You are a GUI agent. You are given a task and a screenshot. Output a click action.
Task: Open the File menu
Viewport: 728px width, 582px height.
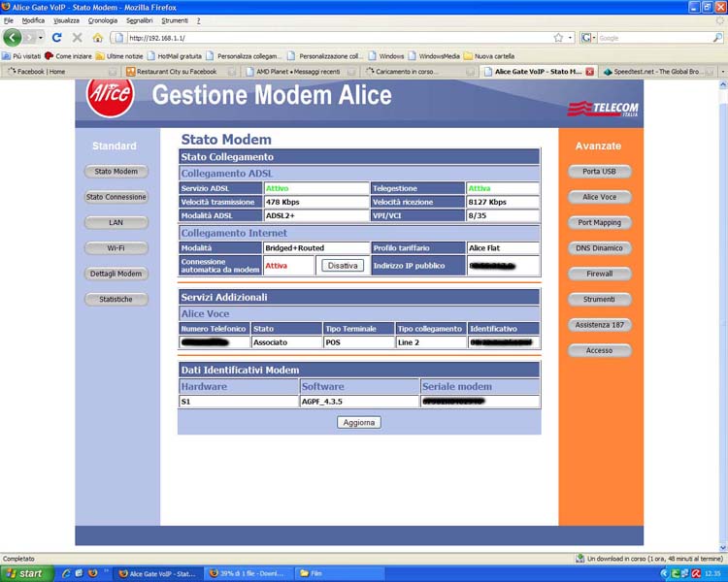(9, 21)
